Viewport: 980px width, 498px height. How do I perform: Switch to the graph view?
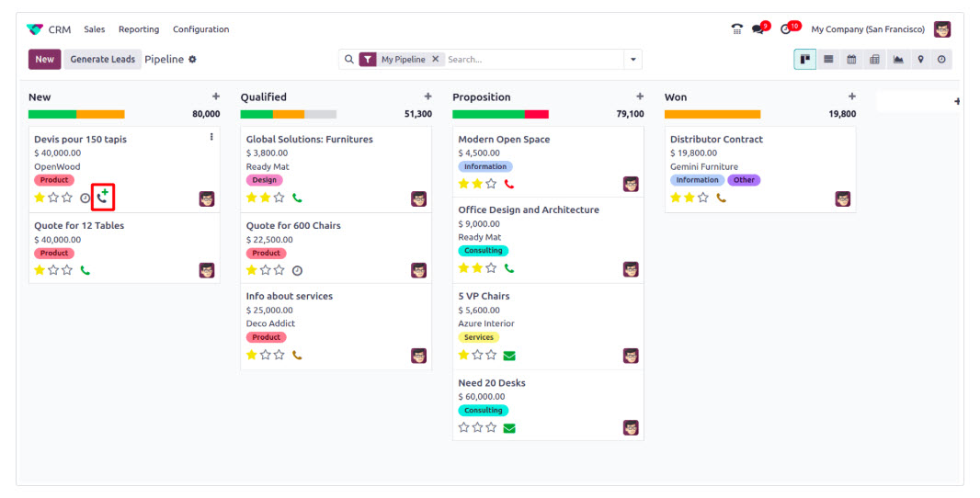(897, 60)
